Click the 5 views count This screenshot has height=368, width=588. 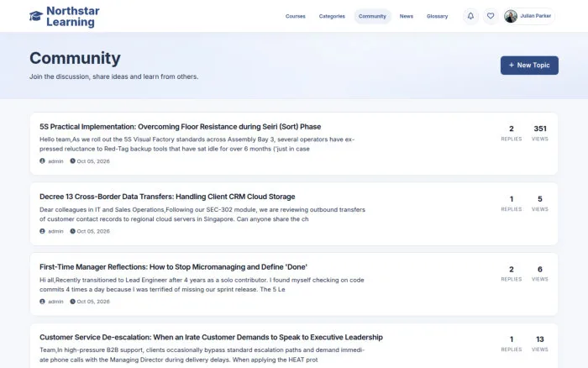point(540,199)
